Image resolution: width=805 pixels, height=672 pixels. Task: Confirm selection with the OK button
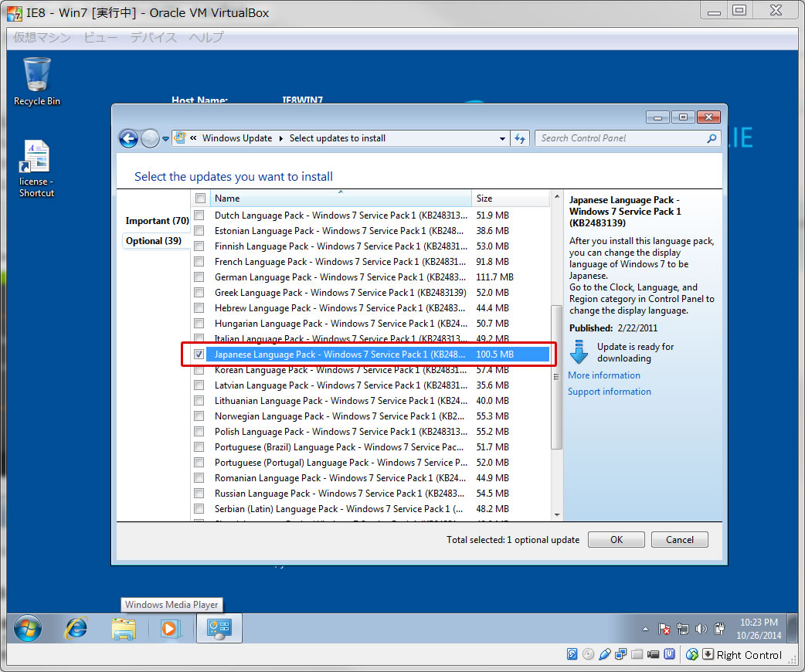tap(616, 540)
